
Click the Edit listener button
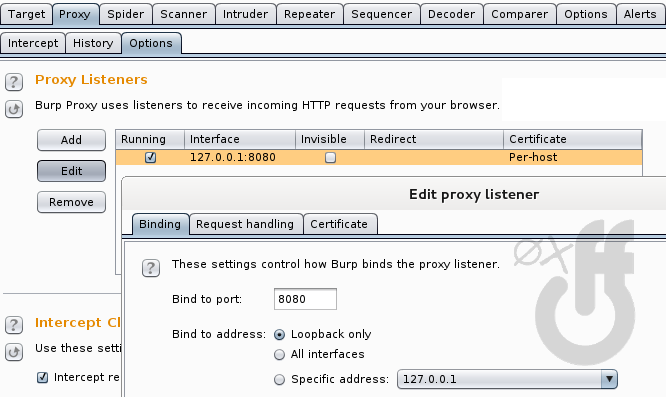tap(71, 171)
